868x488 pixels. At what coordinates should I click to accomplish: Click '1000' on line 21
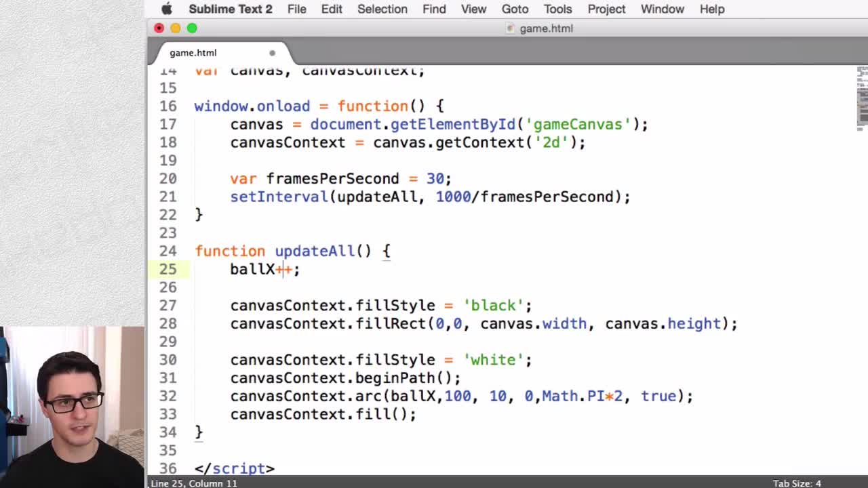pos(453,197)
